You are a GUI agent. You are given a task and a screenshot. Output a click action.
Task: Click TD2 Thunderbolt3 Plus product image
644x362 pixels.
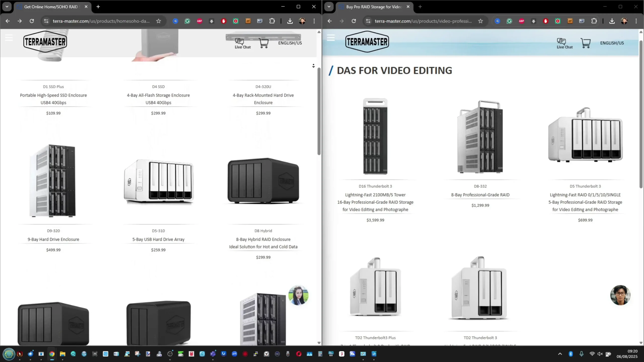click(x=375, y=287)
